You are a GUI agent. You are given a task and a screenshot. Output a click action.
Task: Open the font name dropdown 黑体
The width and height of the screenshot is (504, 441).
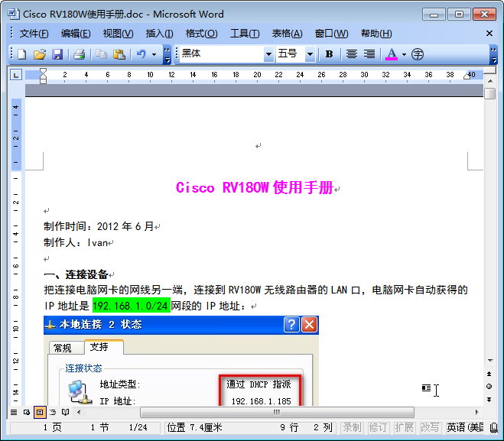pos(268,54)
